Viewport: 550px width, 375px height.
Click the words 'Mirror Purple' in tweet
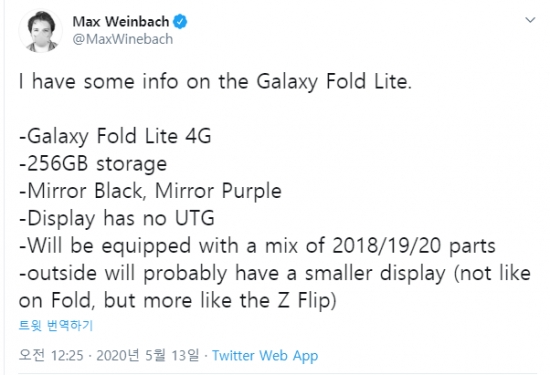(x=218, y=191)
